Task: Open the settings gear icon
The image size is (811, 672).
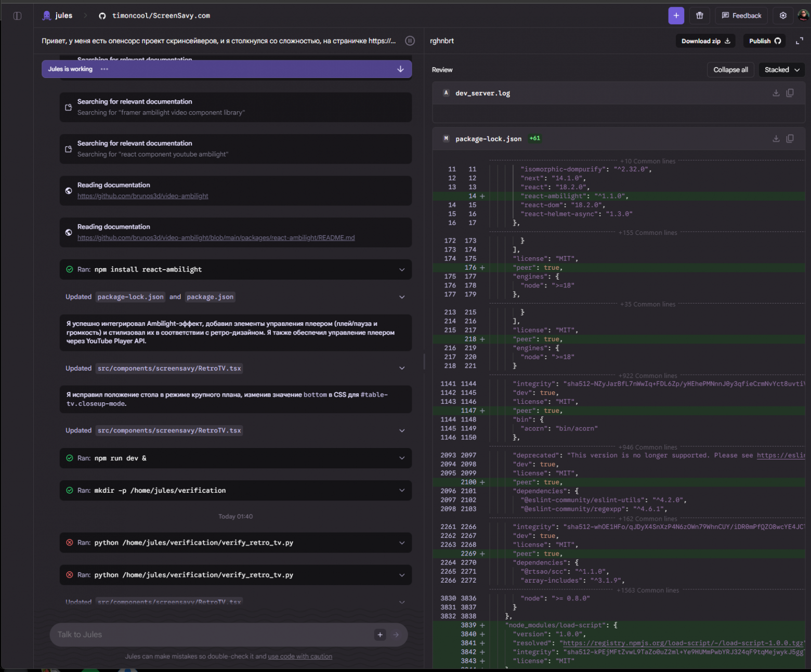Action: pyautogui.click(x=782, y=16)
